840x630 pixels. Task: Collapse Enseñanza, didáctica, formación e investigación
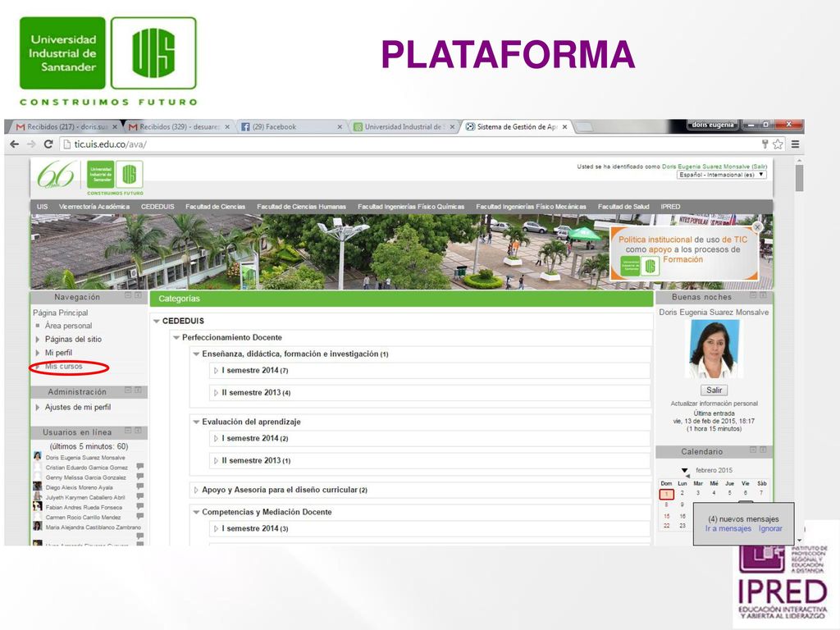click(x=196, y=354)
